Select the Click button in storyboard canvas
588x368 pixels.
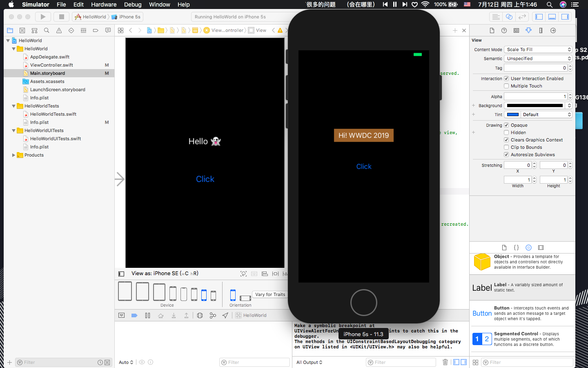pos(205,179)
